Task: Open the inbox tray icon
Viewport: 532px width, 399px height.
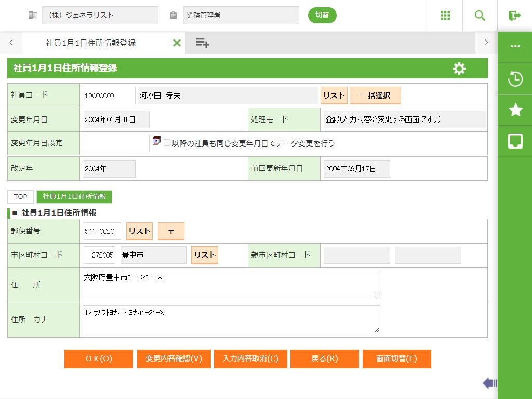Action: tap(515, 141)
